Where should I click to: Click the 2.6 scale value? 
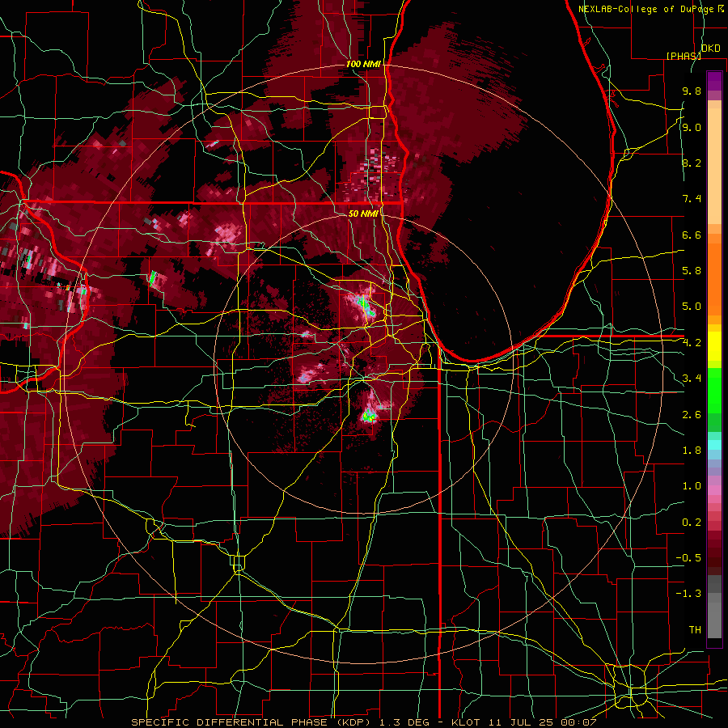point(692,415)
